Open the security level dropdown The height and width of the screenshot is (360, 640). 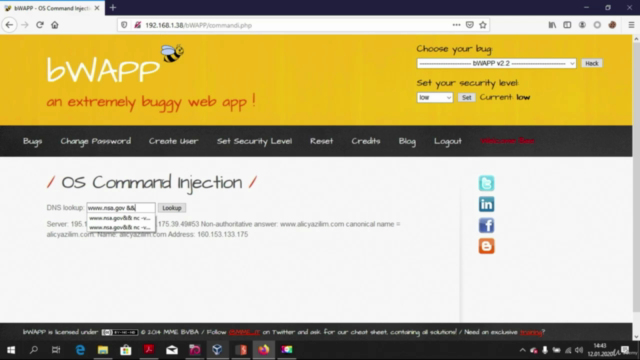(x=435, y=98)
